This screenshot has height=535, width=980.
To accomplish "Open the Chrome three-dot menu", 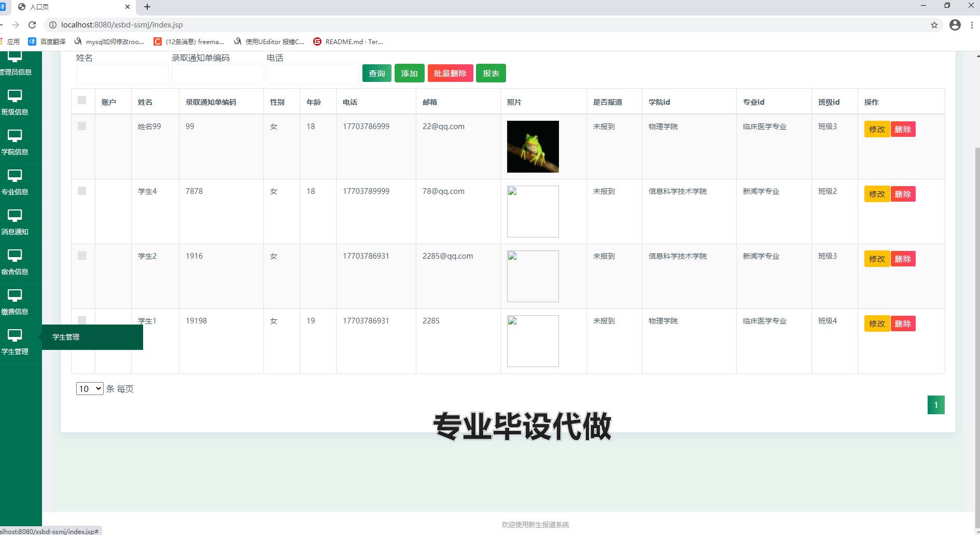I will tap(972, 25).
